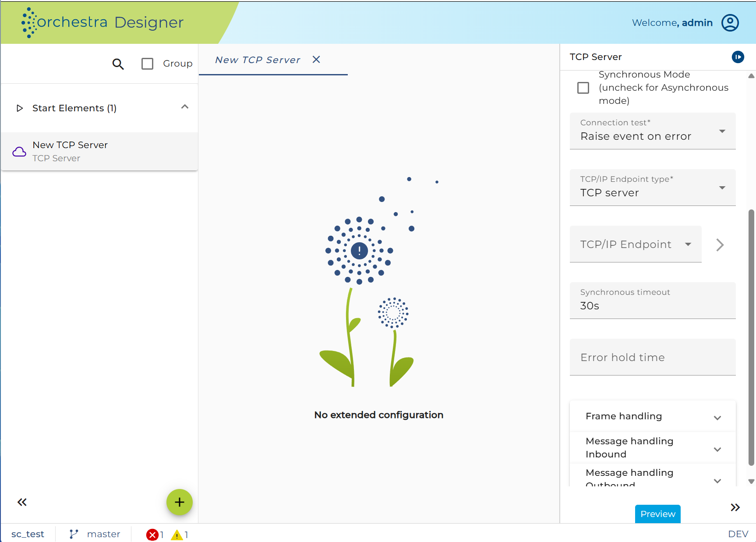756x542 pixels.
Task: Collapse the Start Elements section
Action: tap(185, 107)
